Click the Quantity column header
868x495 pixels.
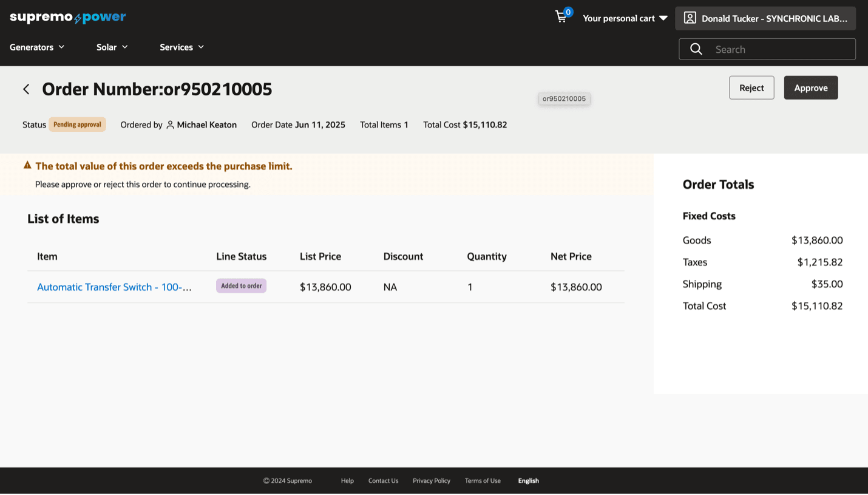(x=487, y=256)
